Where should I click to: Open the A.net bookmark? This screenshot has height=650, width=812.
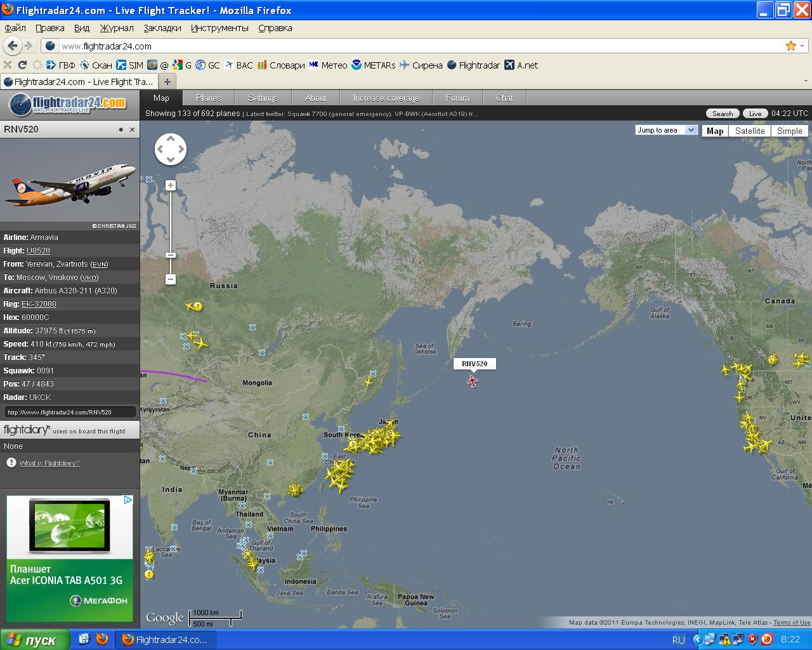[x=521, y=65]
